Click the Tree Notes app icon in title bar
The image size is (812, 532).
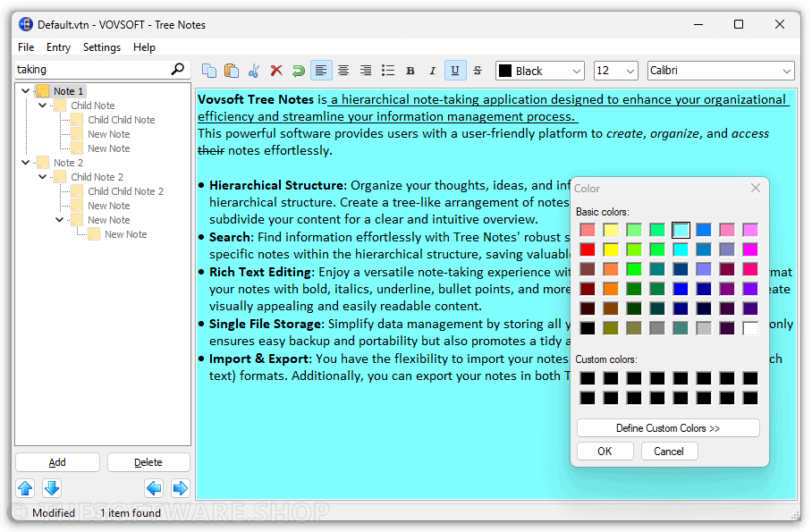coord(25,24)
